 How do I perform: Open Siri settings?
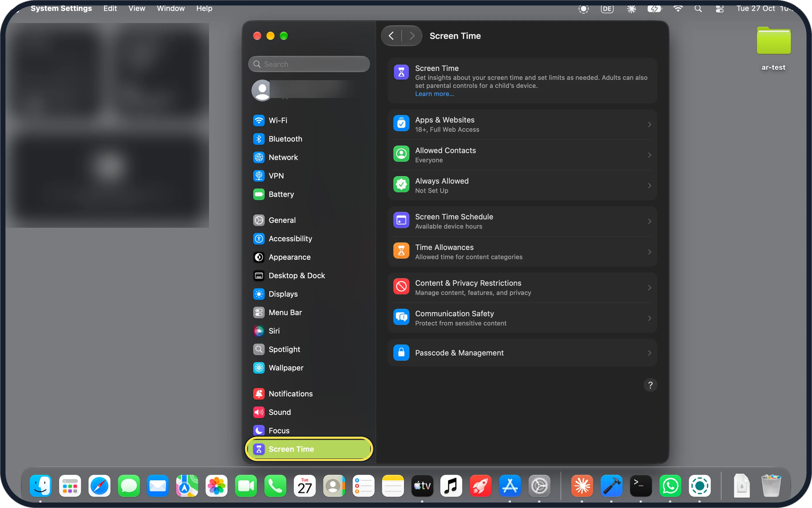[309, 331]
